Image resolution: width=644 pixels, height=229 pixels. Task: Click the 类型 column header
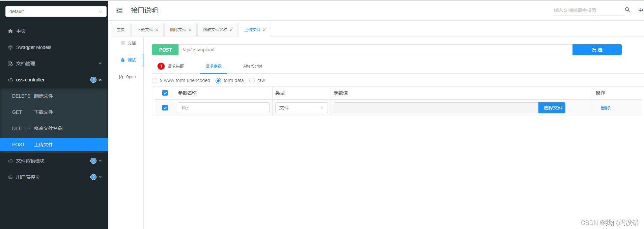[x=280, y=93]
